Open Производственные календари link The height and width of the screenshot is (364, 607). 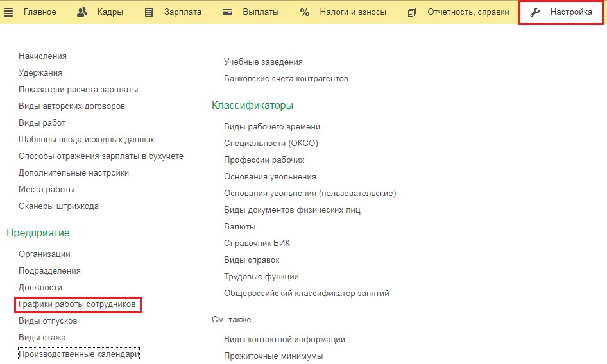pos(78,354)
